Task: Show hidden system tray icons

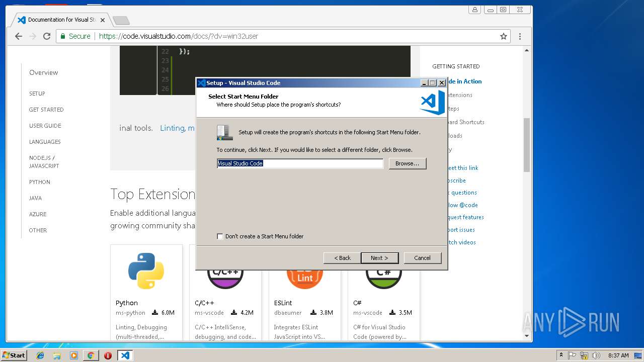Action: pyautogui.click(x=561, y=355)
